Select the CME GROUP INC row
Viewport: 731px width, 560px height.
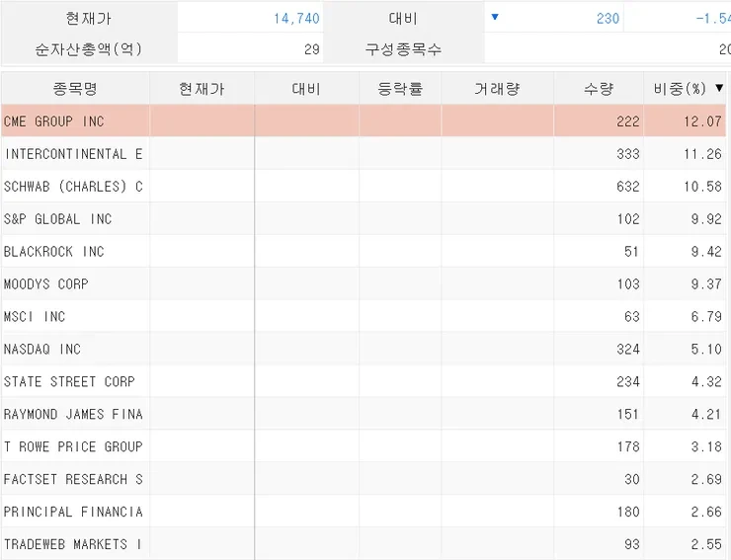pos(364,121)
